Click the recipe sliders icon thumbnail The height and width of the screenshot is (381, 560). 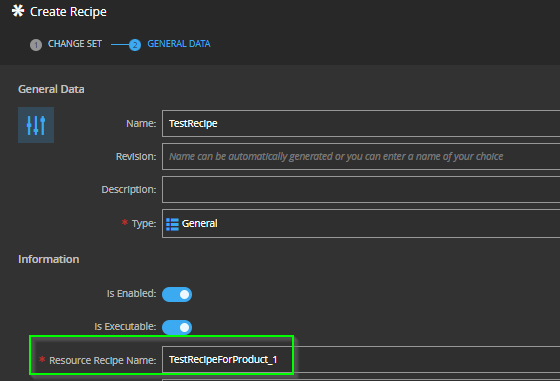click(36, 125)
